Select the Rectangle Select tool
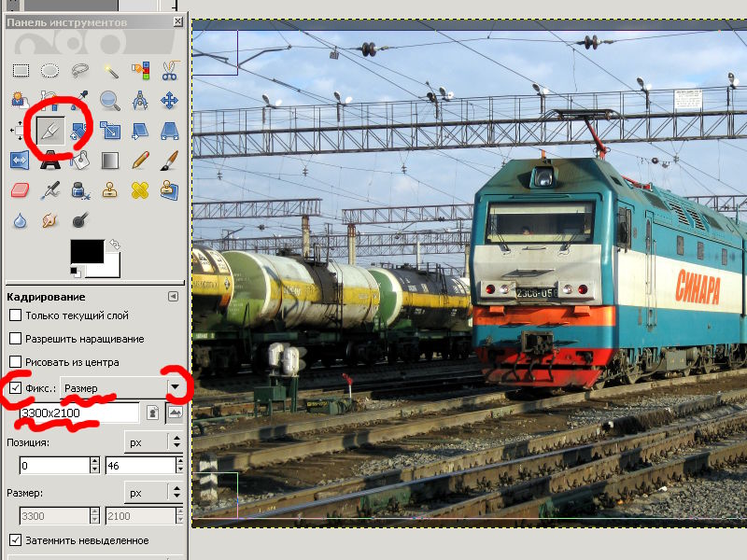 21,70
